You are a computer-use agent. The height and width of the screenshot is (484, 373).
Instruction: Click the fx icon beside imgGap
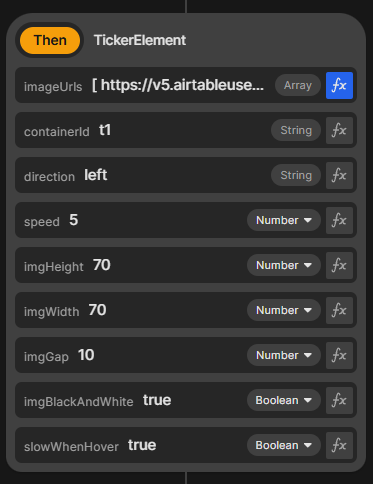339,355
